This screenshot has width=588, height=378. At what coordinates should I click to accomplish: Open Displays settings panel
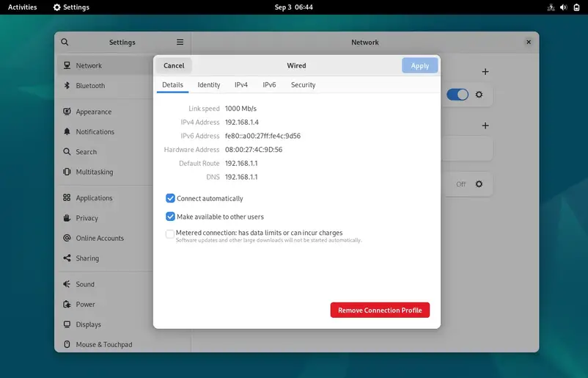(106, 324)
